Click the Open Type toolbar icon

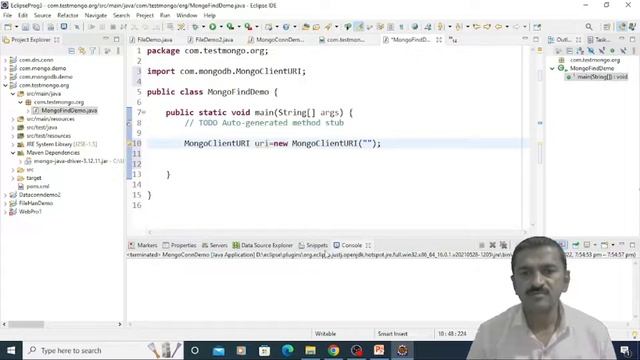[305, 27]
